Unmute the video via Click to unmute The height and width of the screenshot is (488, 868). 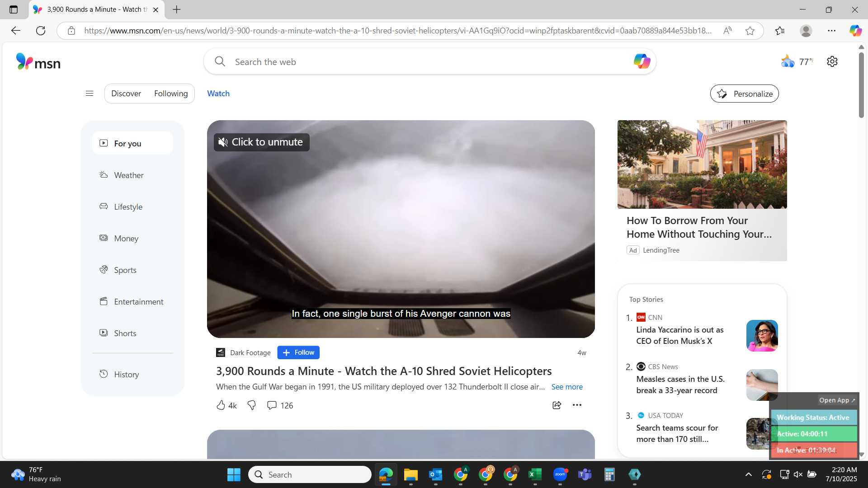261,142
